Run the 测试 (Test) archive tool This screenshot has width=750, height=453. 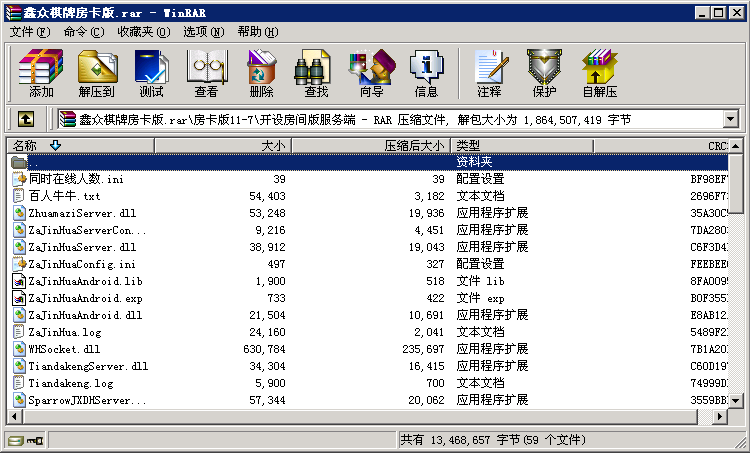pyautogui.click(x=151, y=74)
